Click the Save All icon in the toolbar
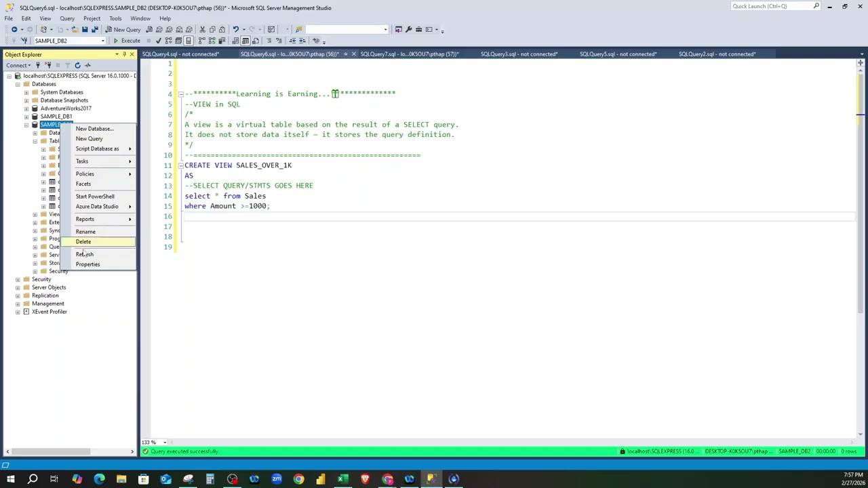868x488 pixels. coord(94,29)
